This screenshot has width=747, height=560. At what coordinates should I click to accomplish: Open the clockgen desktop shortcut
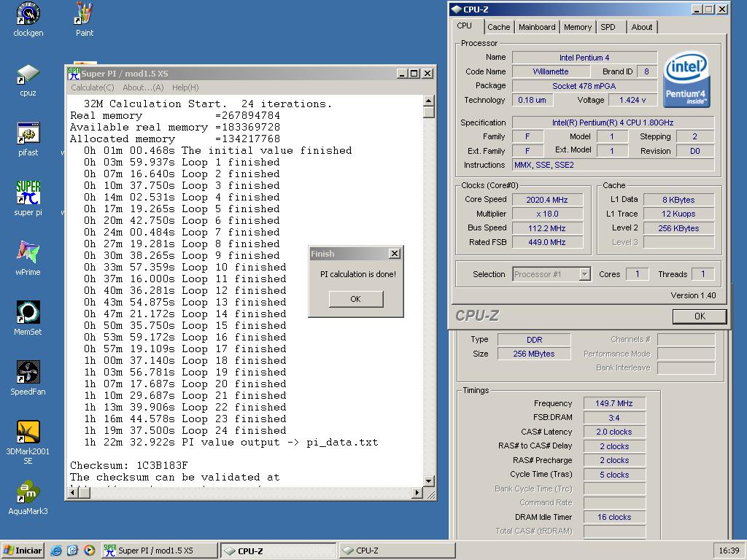(28, 19)
